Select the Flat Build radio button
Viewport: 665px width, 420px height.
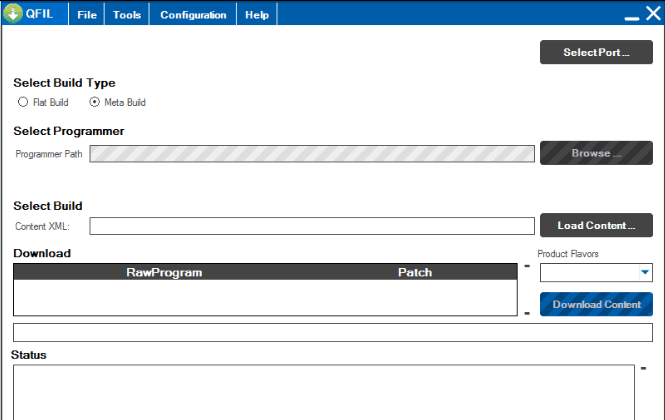coord(23,102)
